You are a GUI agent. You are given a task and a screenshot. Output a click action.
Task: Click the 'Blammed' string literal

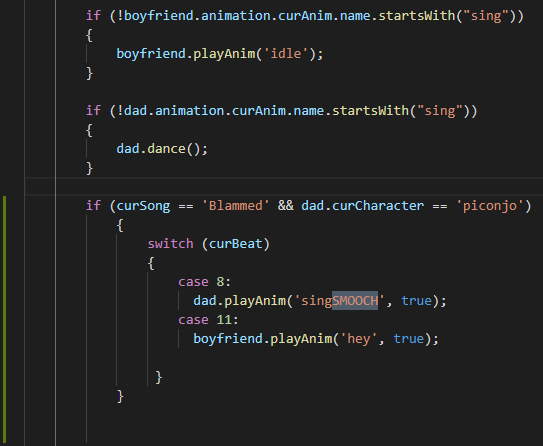235,206
